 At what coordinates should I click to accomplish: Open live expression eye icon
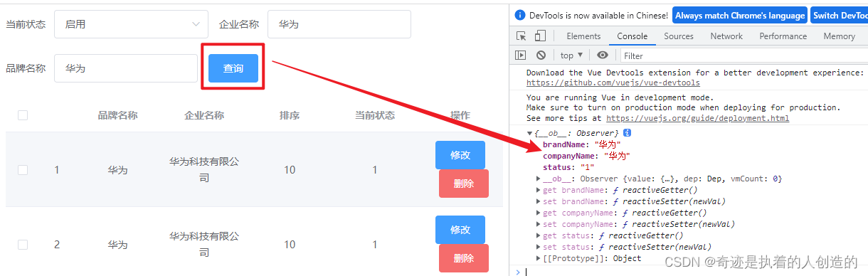tap(603, 55)
